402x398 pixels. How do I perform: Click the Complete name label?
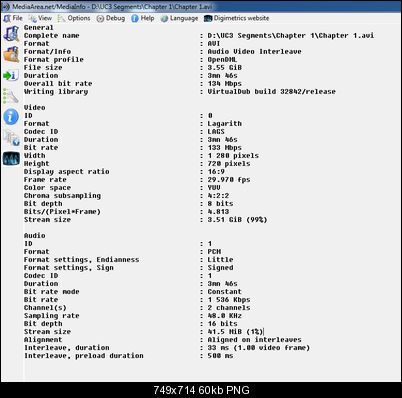point(52,35)
